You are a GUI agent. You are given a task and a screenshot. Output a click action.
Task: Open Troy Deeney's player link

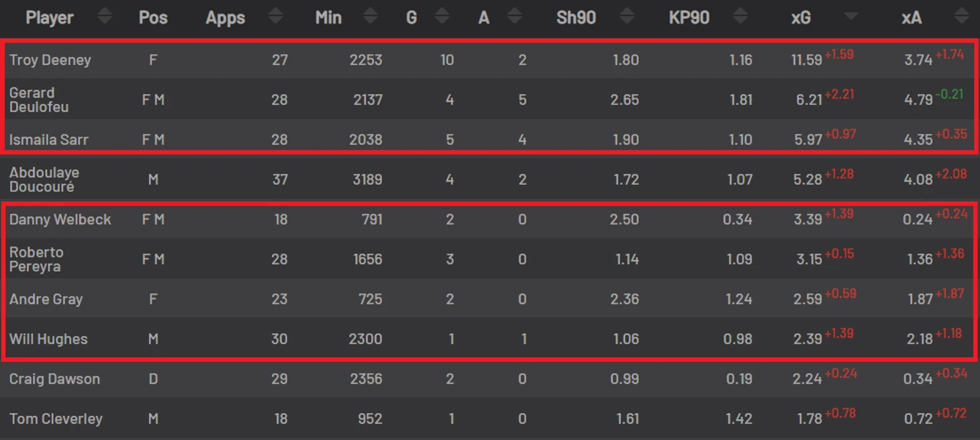click(x=50, y=60)
